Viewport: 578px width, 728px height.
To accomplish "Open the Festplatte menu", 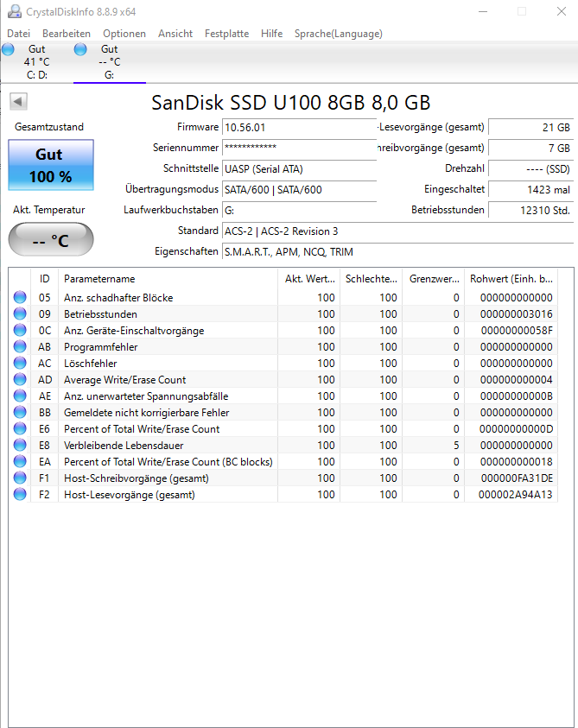I will (226, 34).
